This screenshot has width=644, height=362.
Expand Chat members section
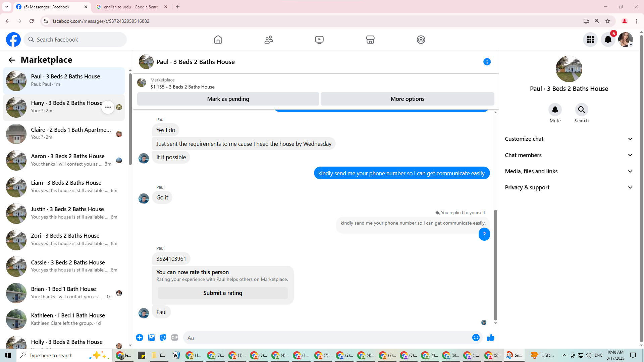click(569, 155)
